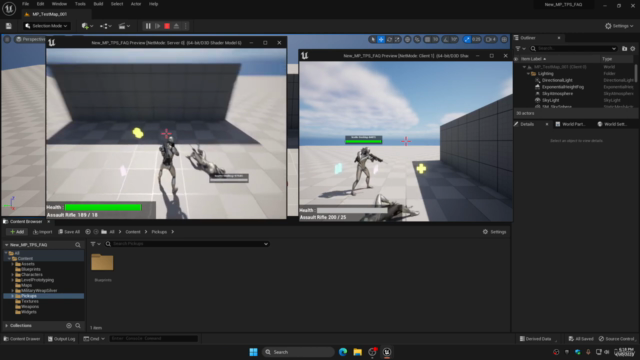Click the Outliner search field
The height and width of the screenshot is (360, 640).
tap(573, 49)
